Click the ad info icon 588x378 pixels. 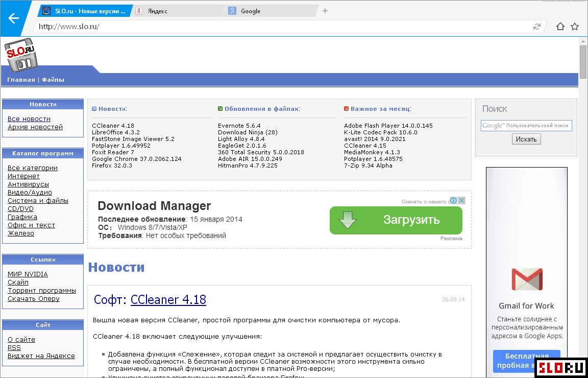click(453, 200)
